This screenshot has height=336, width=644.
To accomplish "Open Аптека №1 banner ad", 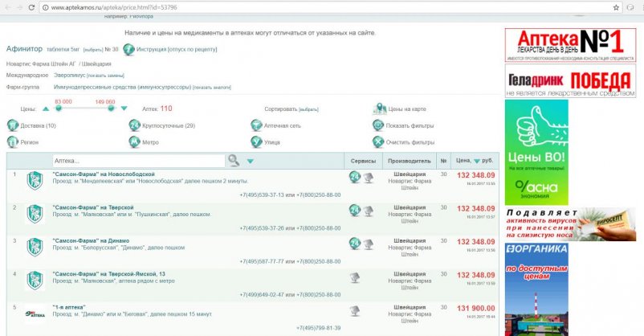I will tap(570, 45).
